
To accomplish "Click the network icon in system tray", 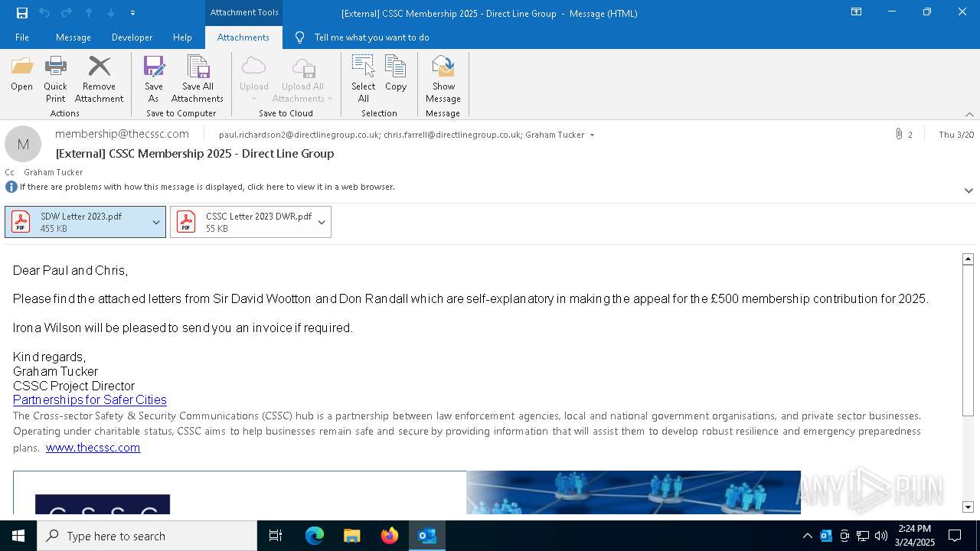I will tap(863, 536).
